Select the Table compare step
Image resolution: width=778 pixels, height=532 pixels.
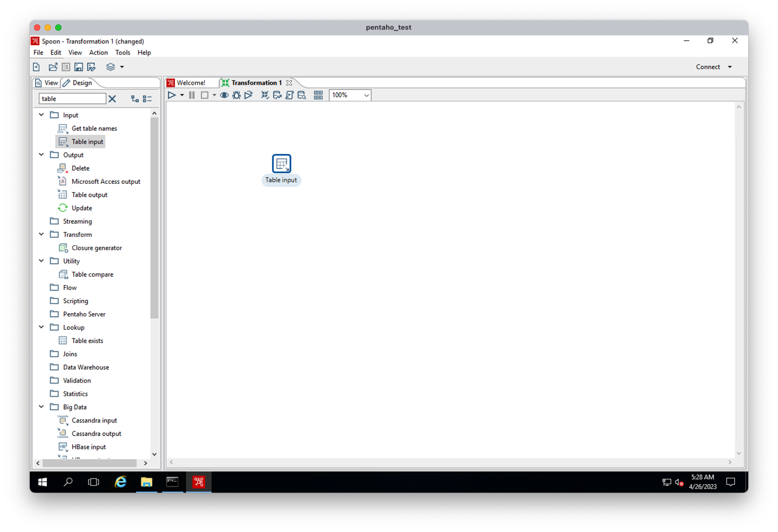[x=86, y=274]
